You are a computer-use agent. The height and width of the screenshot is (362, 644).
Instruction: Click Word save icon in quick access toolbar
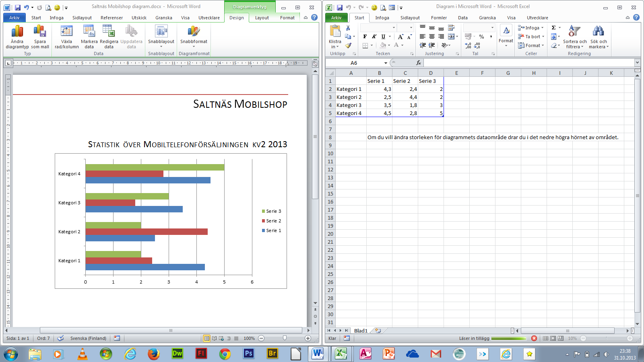pyautogui.click(x=18, y=7)
